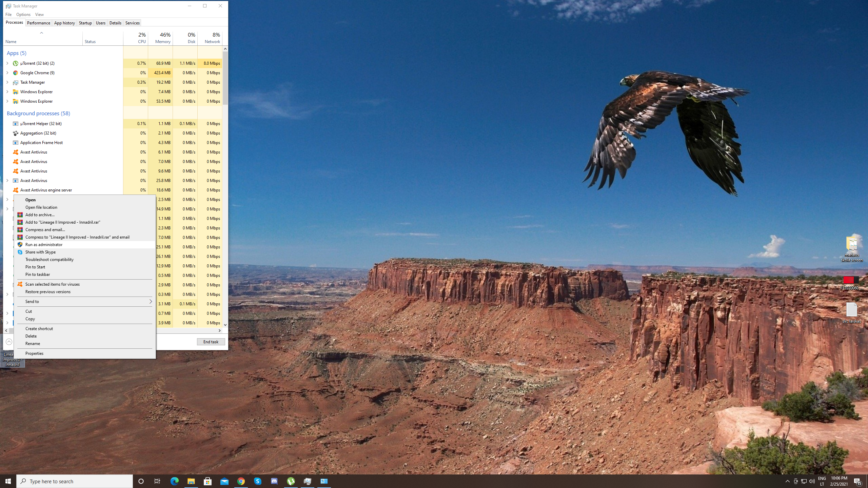Click the End task button
868x488 pixels.
click(x=211, y=342)
